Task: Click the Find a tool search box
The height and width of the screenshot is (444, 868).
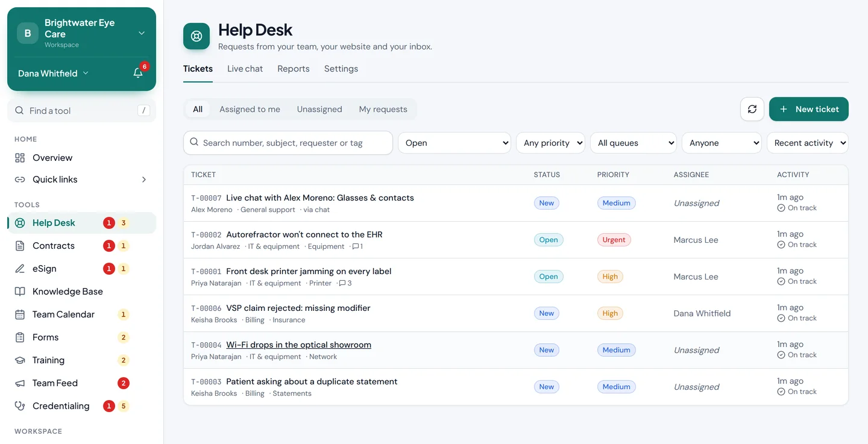Action: point(81,111)
